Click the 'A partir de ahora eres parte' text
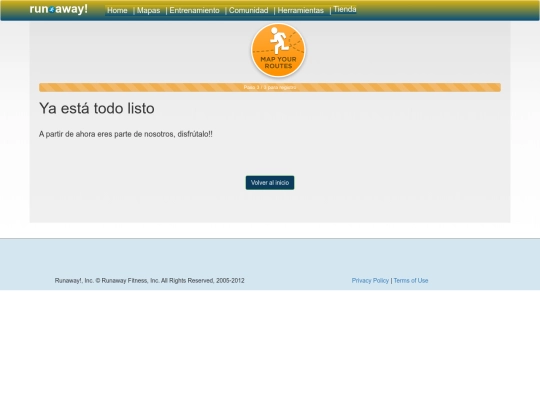 click(125, 134)
